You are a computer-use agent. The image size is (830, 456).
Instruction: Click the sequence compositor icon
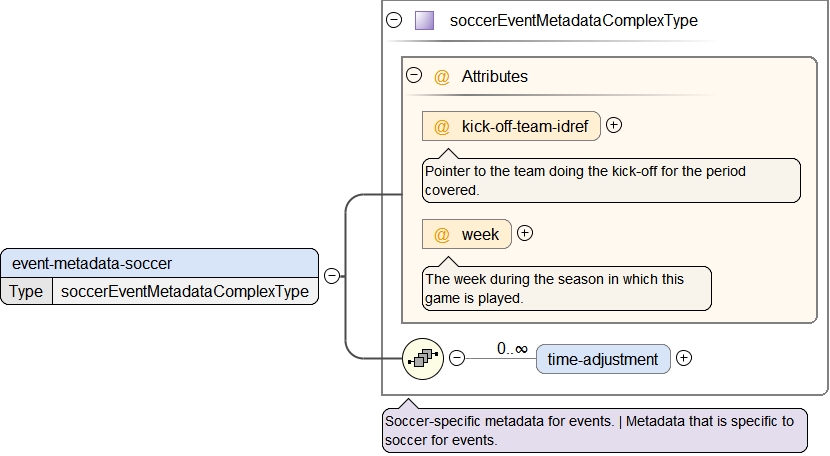tap(422, 358)
